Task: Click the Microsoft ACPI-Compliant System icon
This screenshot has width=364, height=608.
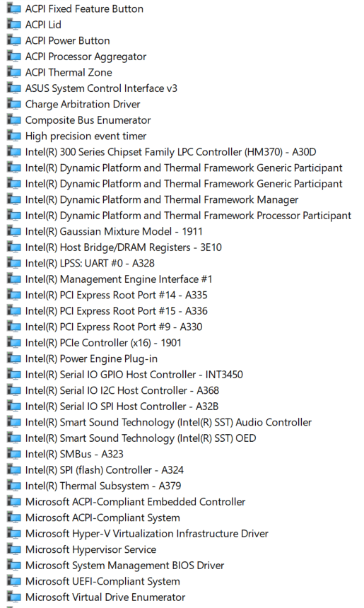Action: coord(14,518)
